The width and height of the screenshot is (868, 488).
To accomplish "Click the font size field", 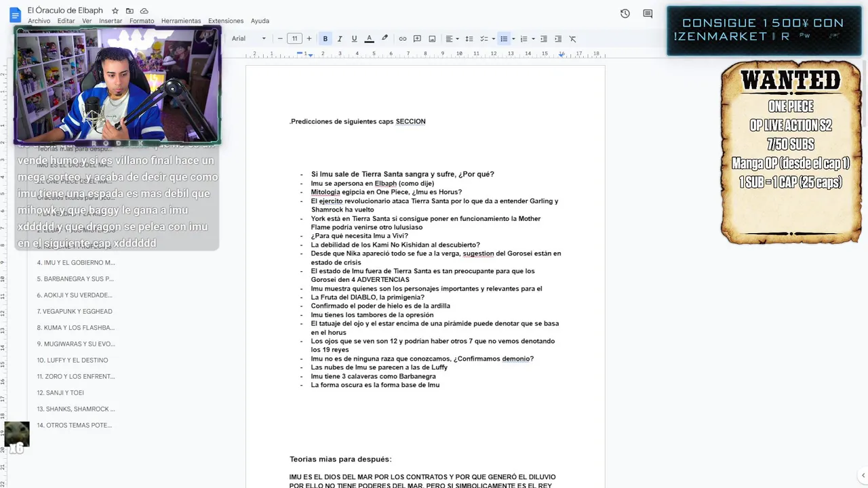I will coord(294,39).
